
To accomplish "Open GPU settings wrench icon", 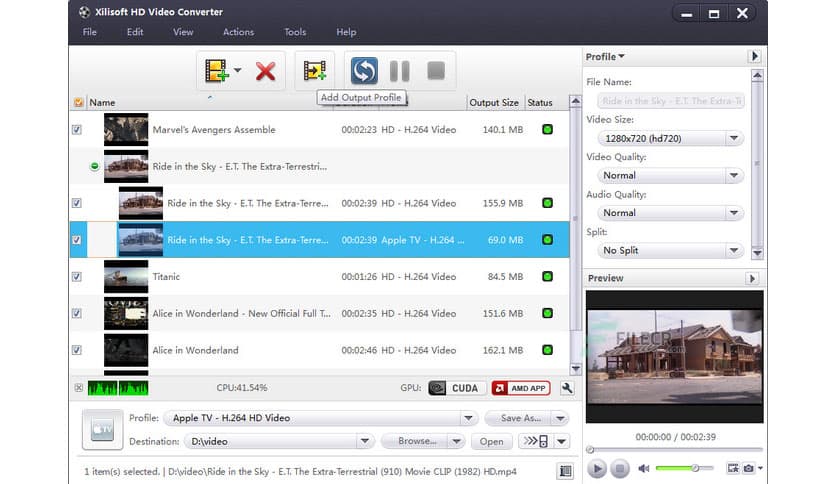I will point(567,388).
